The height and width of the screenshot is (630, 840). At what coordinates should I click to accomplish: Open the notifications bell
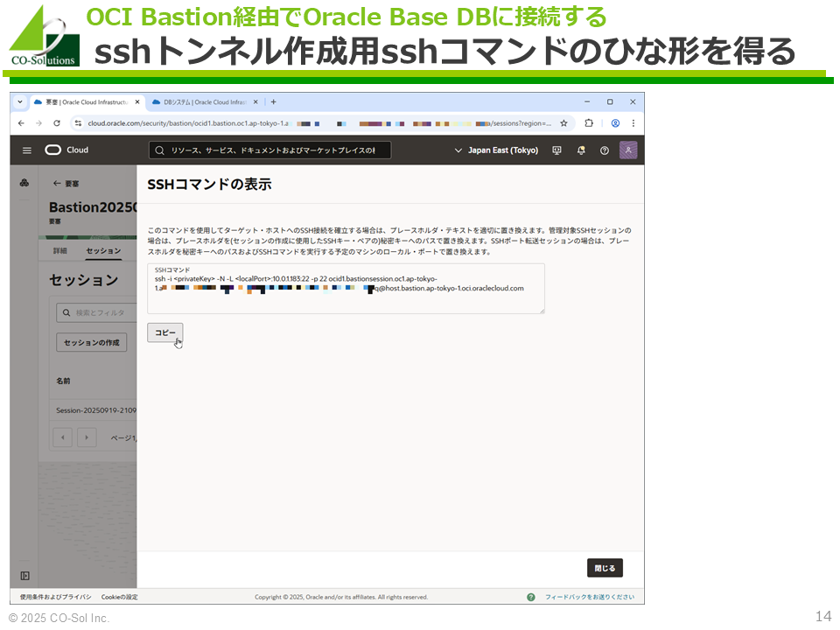tap(581, 150)
